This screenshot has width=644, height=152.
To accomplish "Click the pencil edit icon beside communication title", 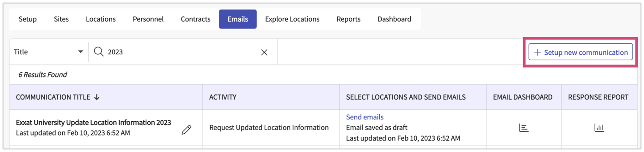I will tap(186, 130).
